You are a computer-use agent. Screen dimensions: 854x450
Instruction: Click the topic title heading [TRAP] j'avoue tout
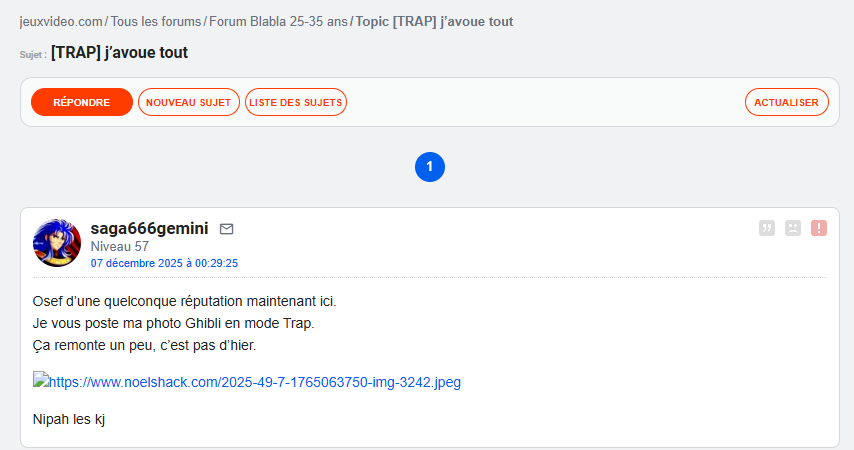coord(119,52)
